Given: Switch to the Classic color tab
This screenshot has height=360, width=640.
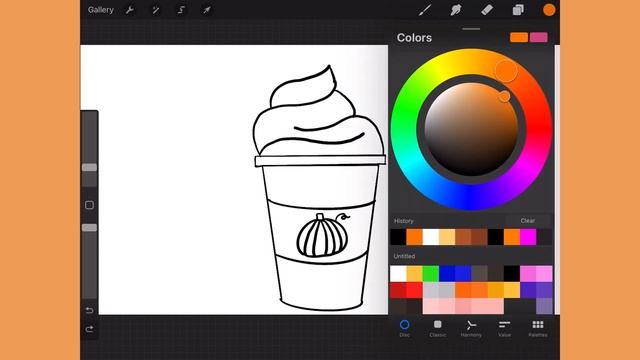Looking at the screenshot, I should [438, 328].
